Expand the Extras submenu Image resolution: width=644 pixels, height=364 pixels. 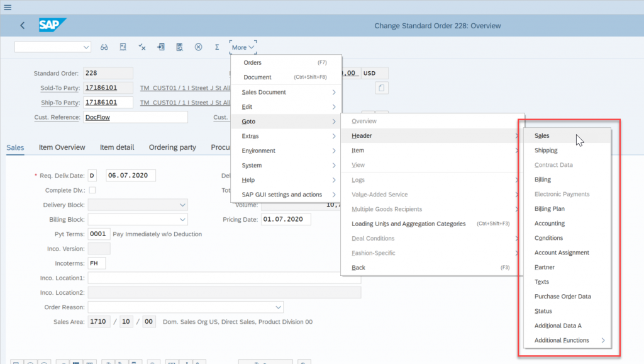(x=286, y=136)
